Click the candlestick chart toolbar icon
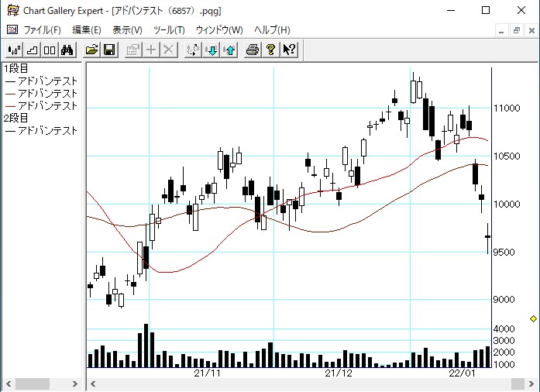540x392 pixels. point(14,50)
